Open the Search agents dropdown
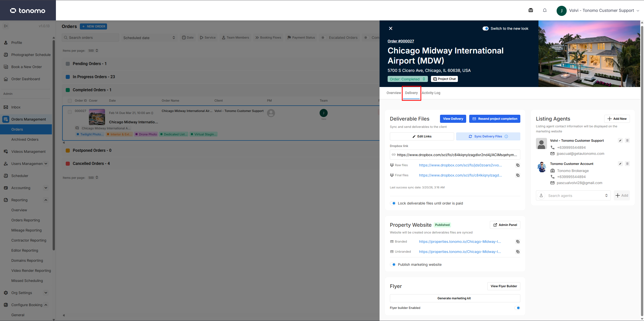Viewport: 644px width, 321px height. coord(573,195)
